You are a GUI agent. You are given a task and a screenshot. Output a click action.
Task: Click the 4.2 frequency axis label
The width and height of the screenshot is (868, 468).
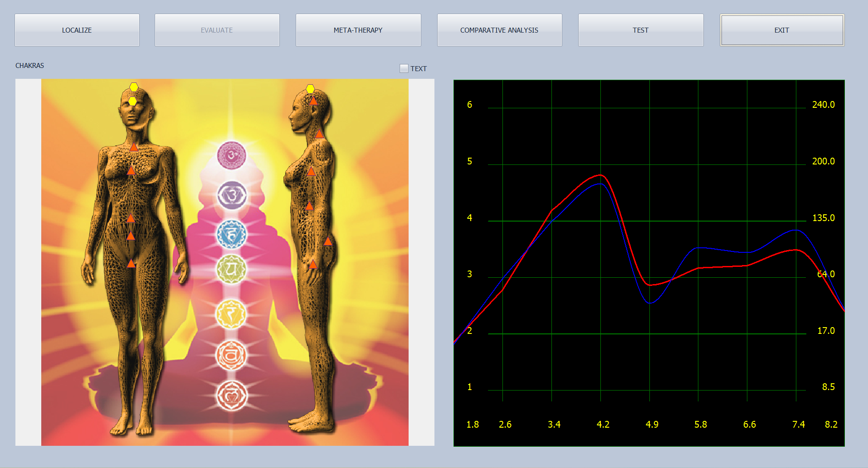click(x=603, y=425)
